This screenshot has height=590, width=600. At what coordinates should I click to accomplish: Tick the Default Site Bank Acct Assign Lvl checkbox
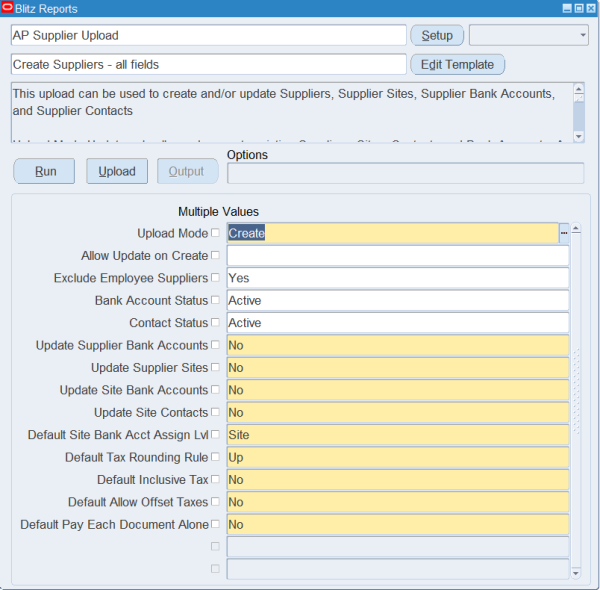pos(215,434)
